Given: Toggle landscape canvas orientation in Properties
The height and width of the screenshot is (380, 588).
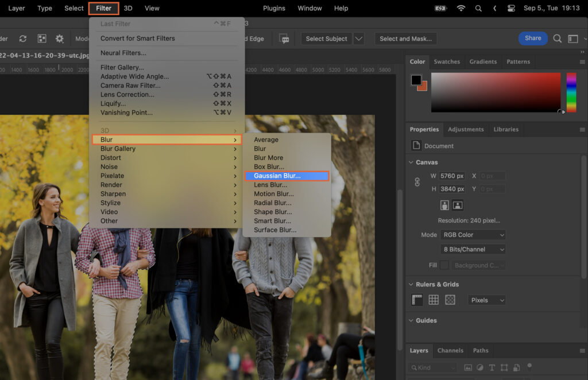Looking at the screenshot, I should (x=458, y=205).
